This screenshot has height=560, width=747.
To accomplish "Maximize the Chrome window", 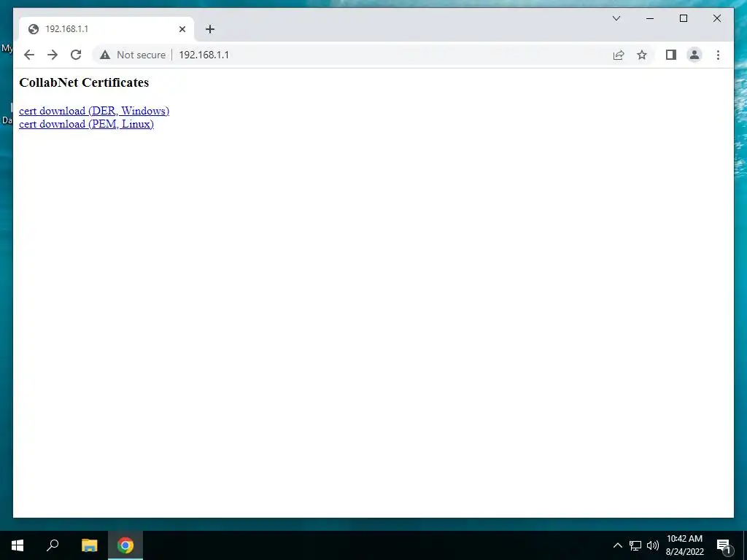I will point(683,18).
